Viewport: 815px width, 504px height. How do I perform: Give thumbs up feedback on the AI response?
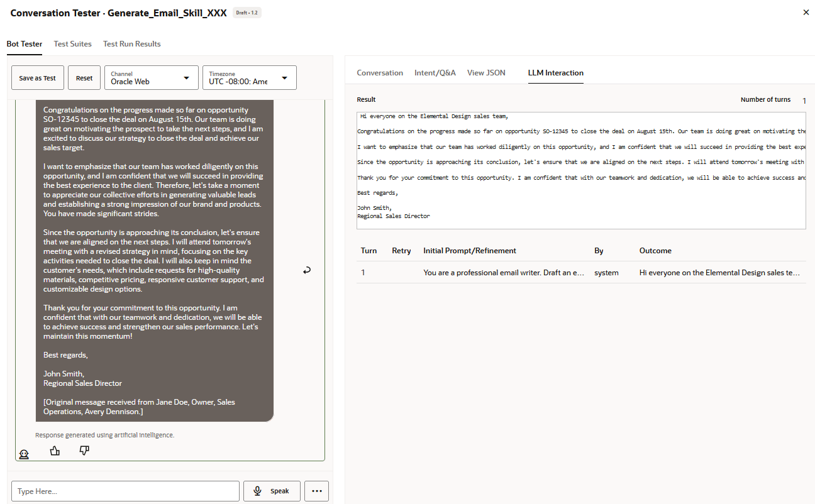pos(55,451)
